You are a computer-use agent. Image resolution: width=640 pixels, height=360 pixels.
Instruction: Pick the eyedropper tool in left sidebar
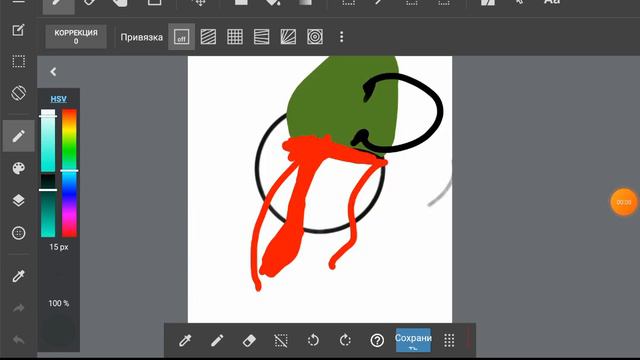(x=18, y=276)
